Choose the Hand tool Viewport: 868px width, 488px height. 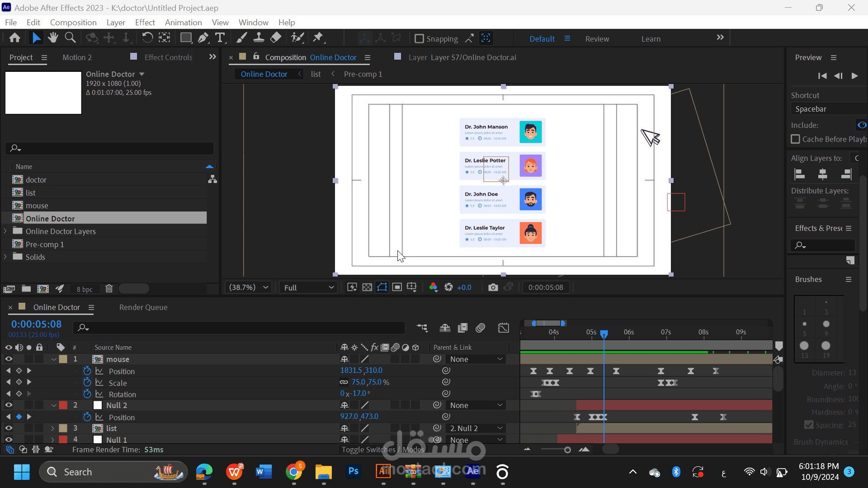coord(53,38)
